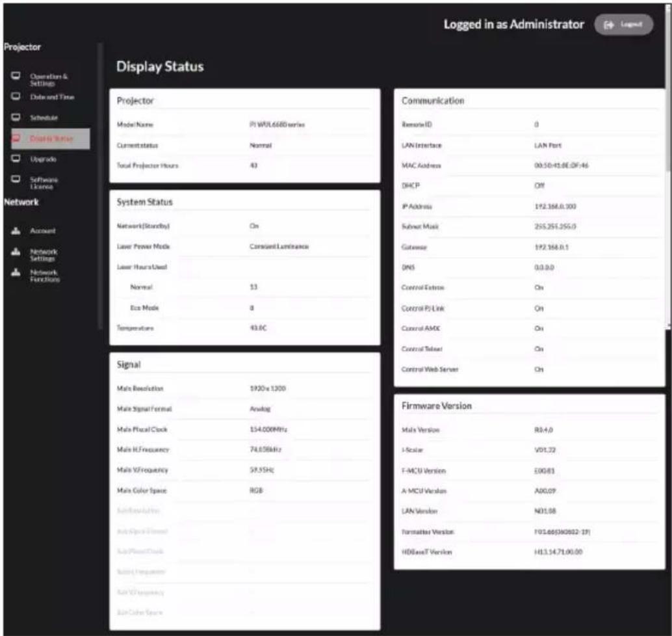Image resolution: width=672 pixels, height=636 pixels.
Task: Click the Main Color Space value 'RGB'
Action: click(x=256, y=490)
